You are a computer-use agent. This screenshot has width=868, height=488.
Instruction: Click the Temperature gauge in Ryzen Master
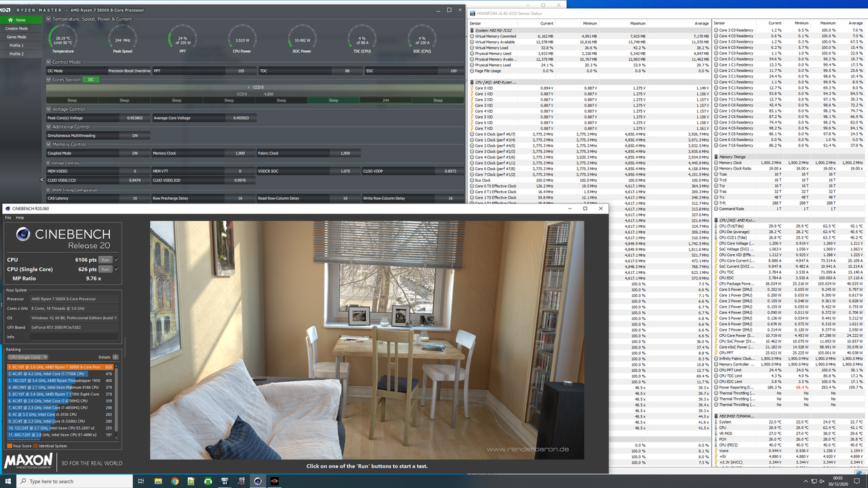pyautogui.click(x=63, y=39)
